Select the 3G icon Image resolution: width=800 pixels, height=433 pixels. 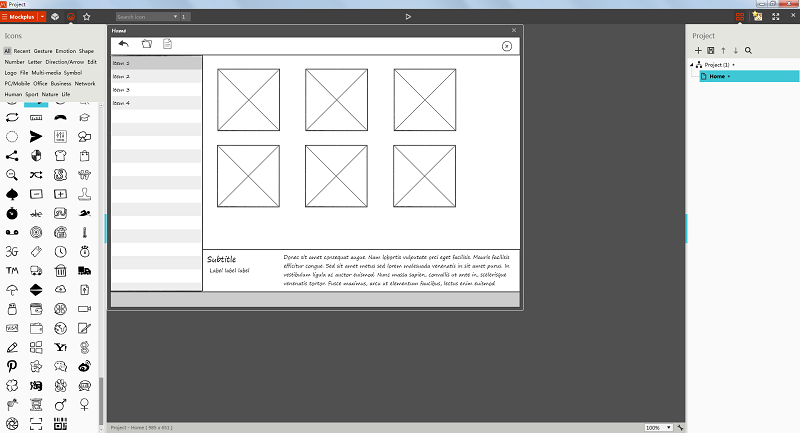(12, 251)
